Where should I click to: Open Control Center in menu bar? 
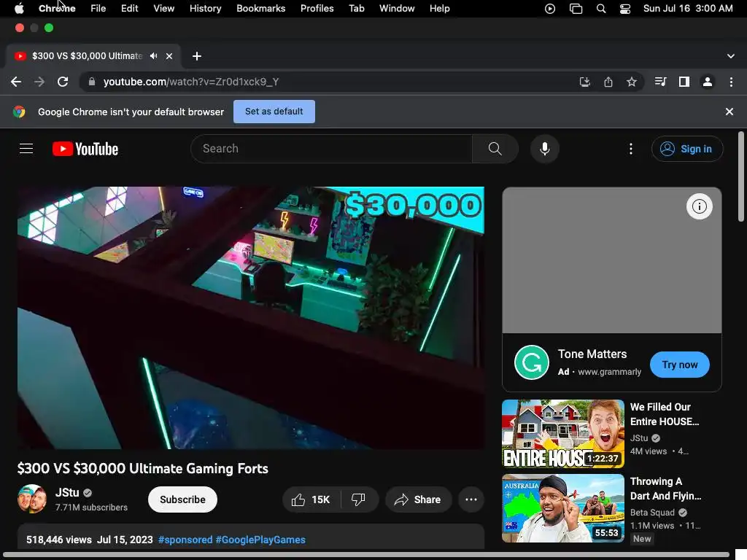pos(625,9)
